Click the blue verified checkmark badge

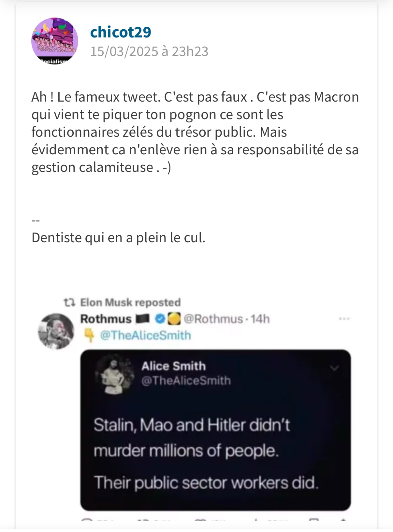click(x=160, y=319)
